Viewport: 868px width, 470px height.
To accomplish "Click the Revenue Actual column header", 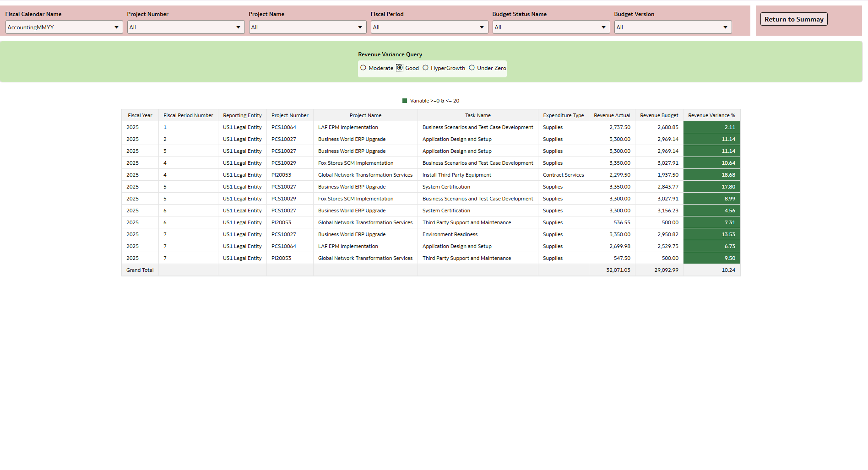I will tap(612, 115).
